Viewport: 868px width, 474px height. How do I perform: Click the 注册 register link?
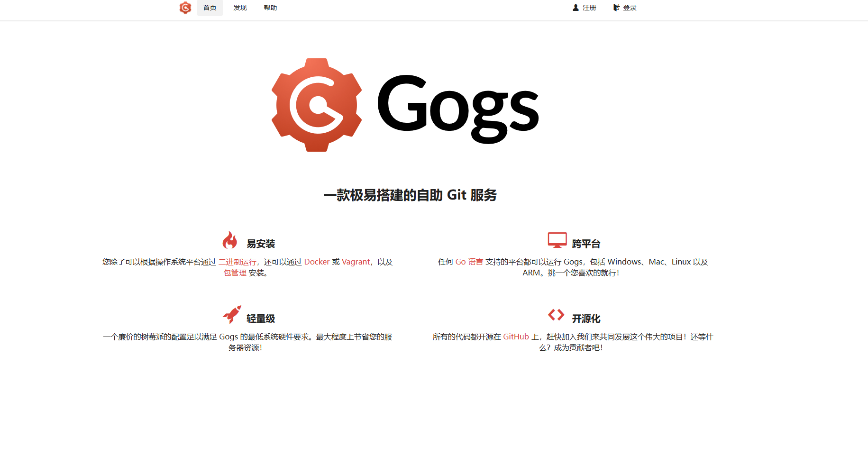[585, 8]
